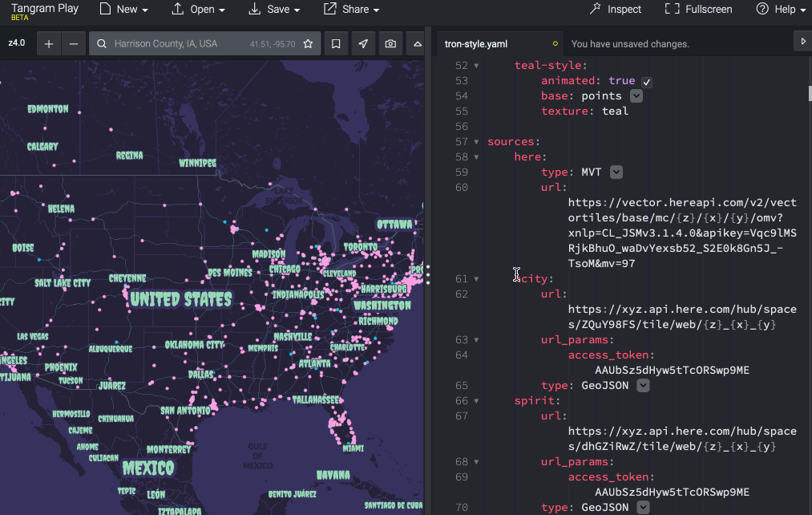Open the New menu
812x515 pixels.
pos(123,10)
